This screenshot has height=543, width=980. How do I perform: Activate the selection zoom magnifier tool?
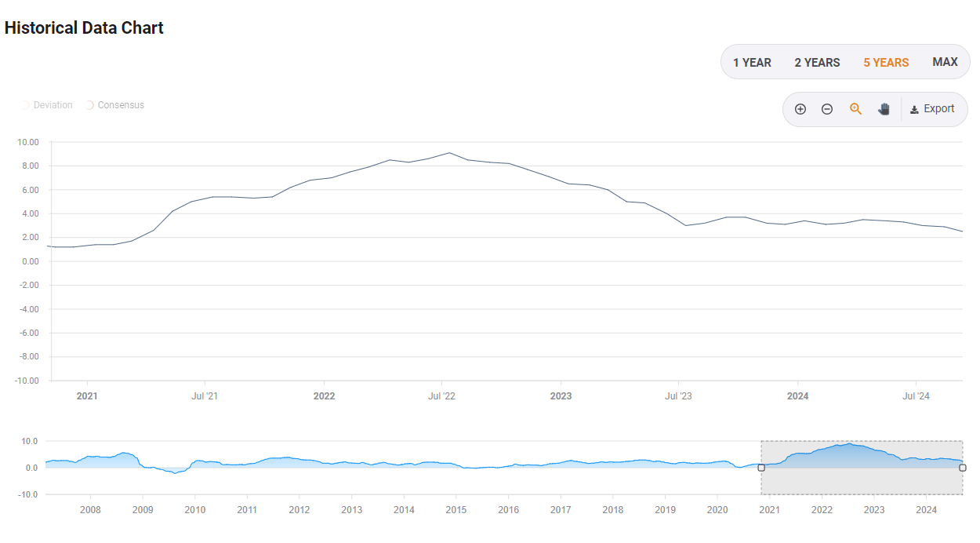[855, 109]
